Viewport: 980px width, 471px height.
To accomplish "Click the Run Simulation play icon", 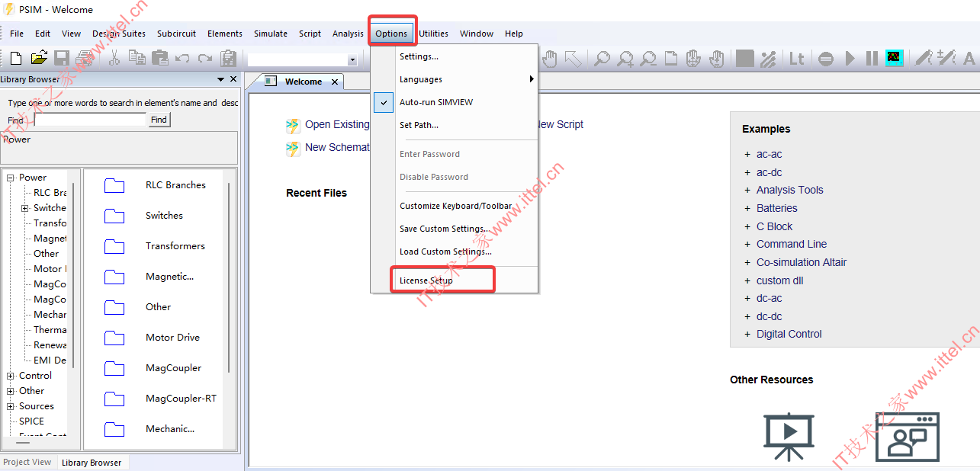I will pos(850,58).
